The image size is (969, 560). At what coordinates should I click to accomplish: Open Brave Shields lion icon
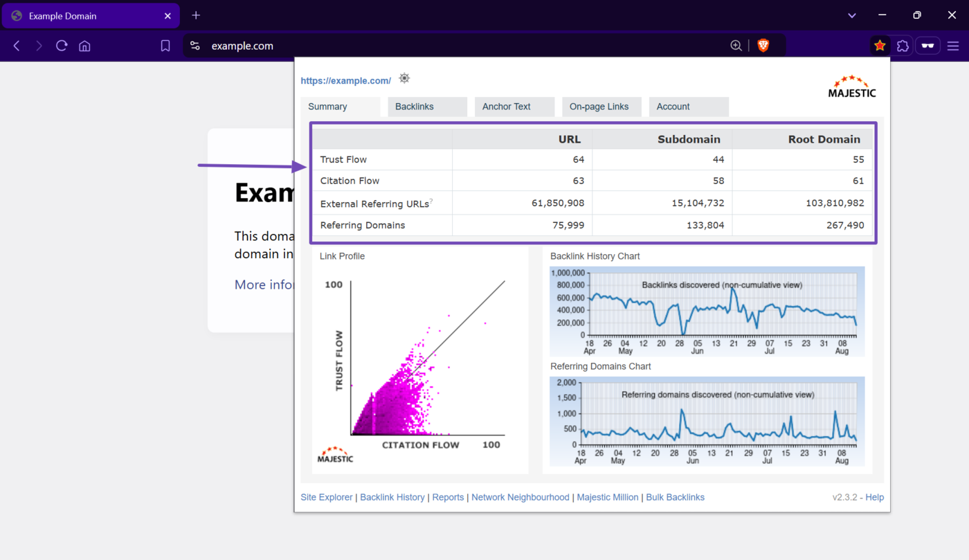(x=763, y=46)
